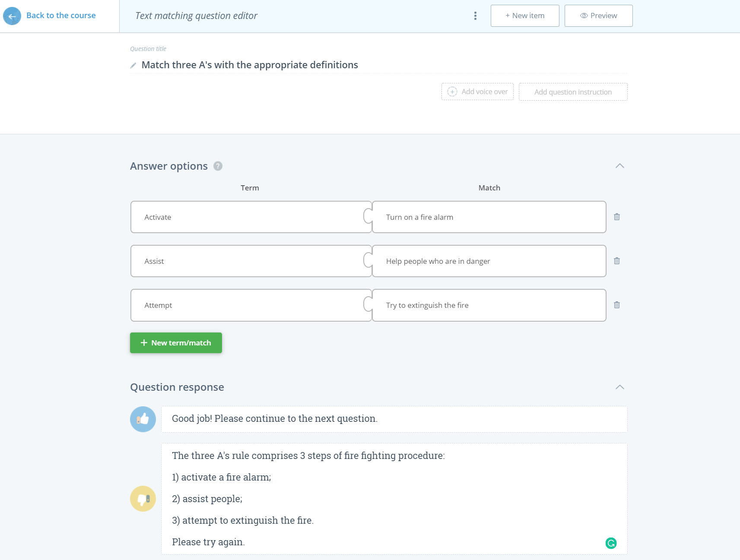The height and width of the screenshot is (560, 740).
Task: Delete the Activate term row
Action: [x=617, y=217]
